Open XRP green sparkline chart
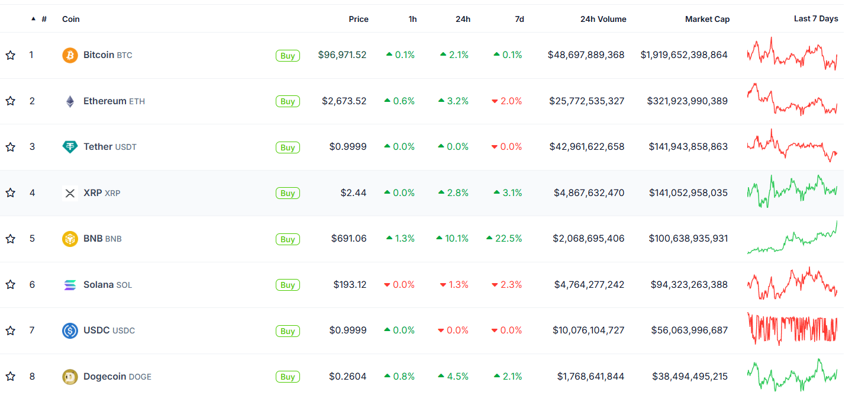The image size is (868, 398). [792, 191]
